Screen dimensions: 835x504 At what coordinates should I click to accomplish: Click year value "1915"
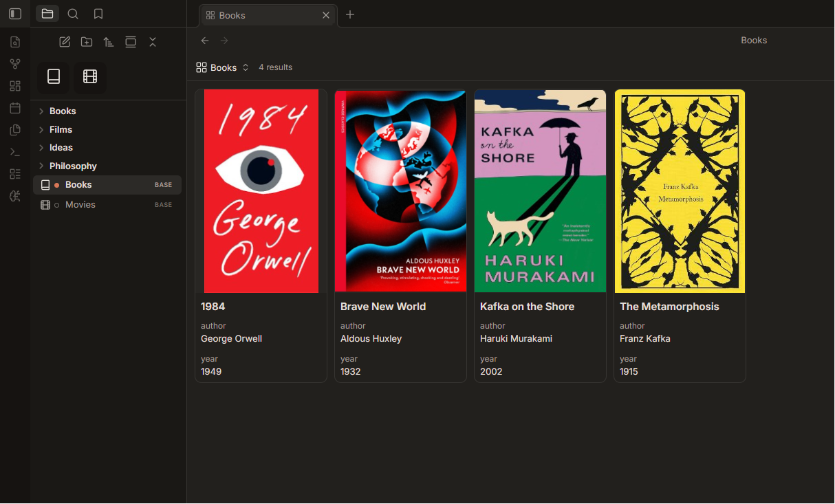tap(629, 371)
